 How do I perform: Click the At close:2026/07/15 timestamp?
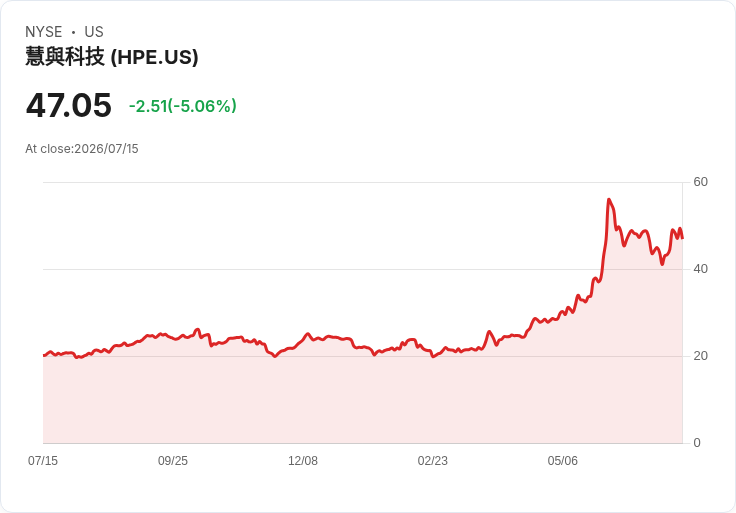click(x=82, y=149)
